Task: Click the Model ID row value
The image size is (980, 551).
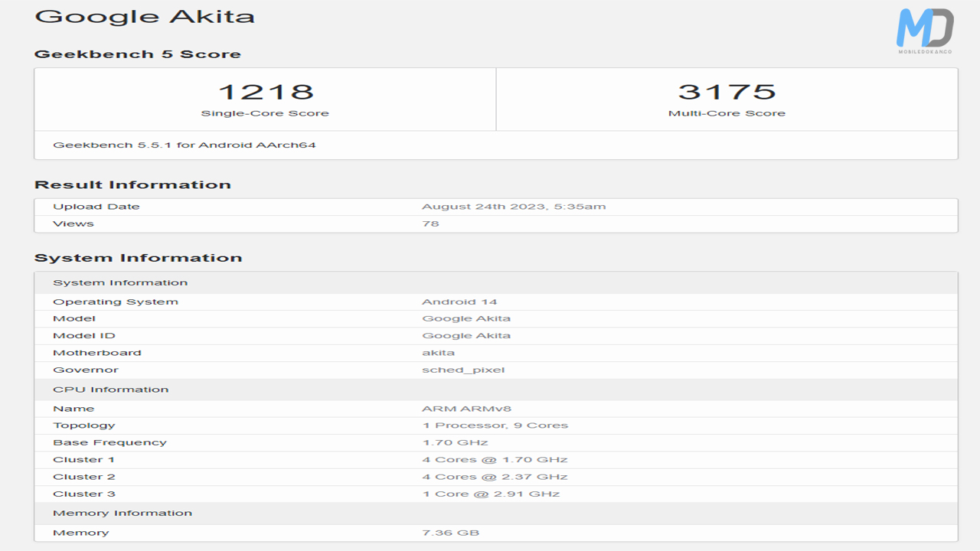Action: [466, 335]
